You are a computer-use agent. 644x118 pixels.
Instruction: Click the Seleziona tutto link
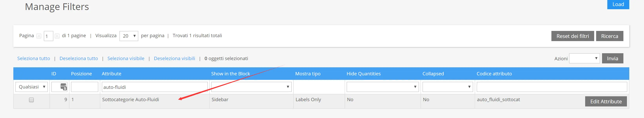(x=34, y=58)
